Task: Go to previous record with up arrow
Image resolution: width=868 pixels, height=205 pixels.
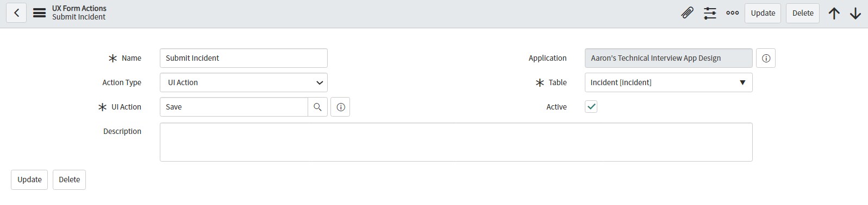Action: pyautogui.click(x=834, y=13)
